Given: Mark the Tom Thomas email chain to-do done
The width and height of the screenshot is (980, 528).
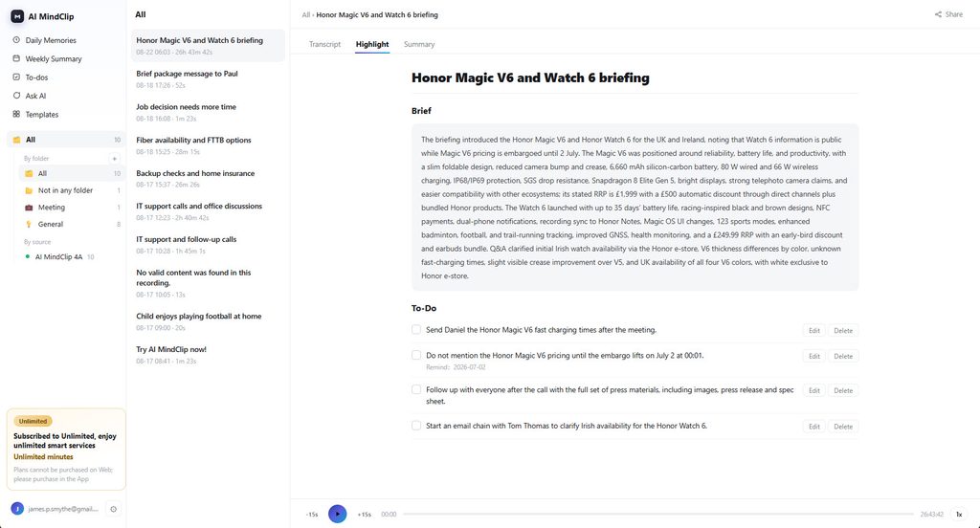Looking at the screenshot, I should tap(416, 426).
